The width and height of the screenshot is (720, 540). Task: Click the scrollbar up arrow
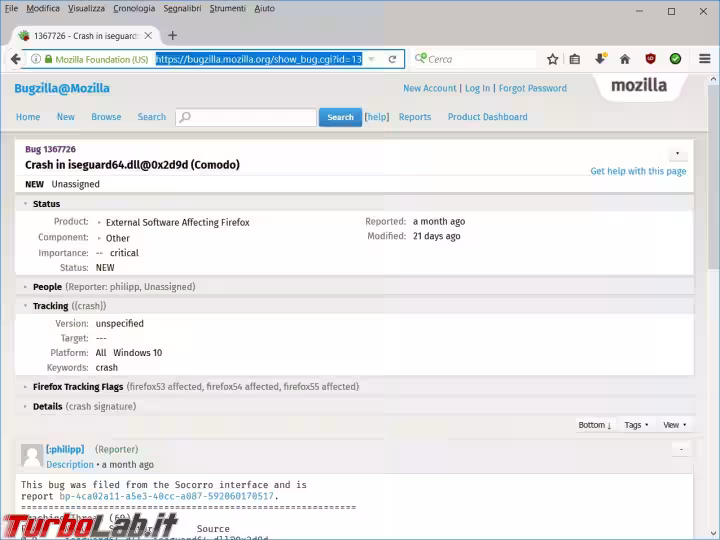point(713,79)
